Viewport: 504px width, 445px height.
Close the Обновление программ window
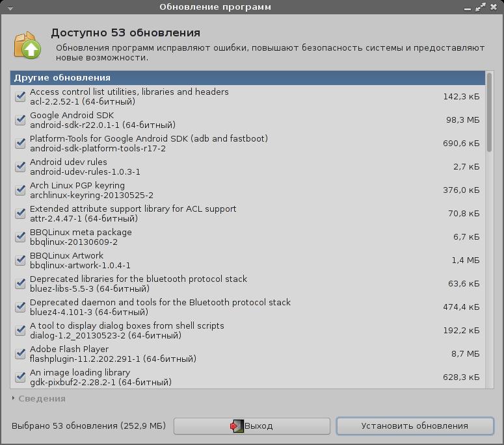494,7
